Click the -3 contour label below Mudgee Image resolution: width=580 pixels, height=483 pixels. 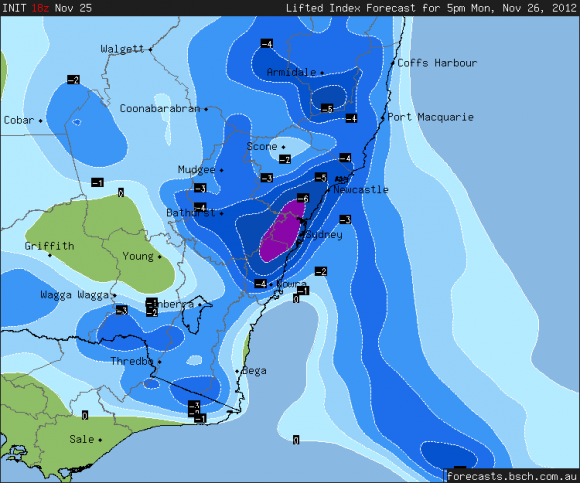[x=200, y=188]
